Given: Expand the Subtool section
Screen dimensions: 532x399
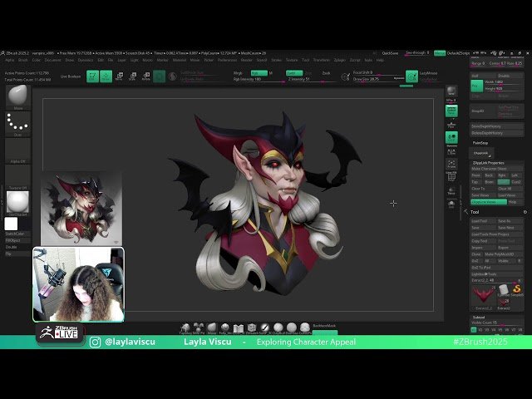Looking at the screenshot, I should point(479,318).
